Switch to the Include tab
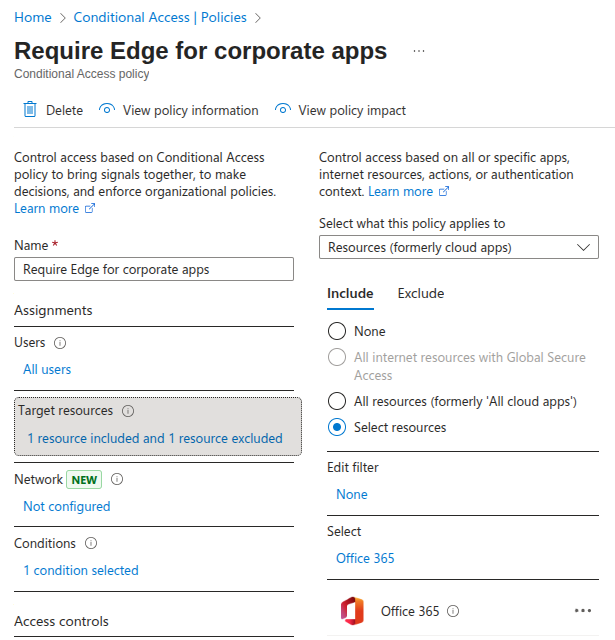The width and height of the screenshot is (615, 640). pyautogui.click(x=350, y=294)
